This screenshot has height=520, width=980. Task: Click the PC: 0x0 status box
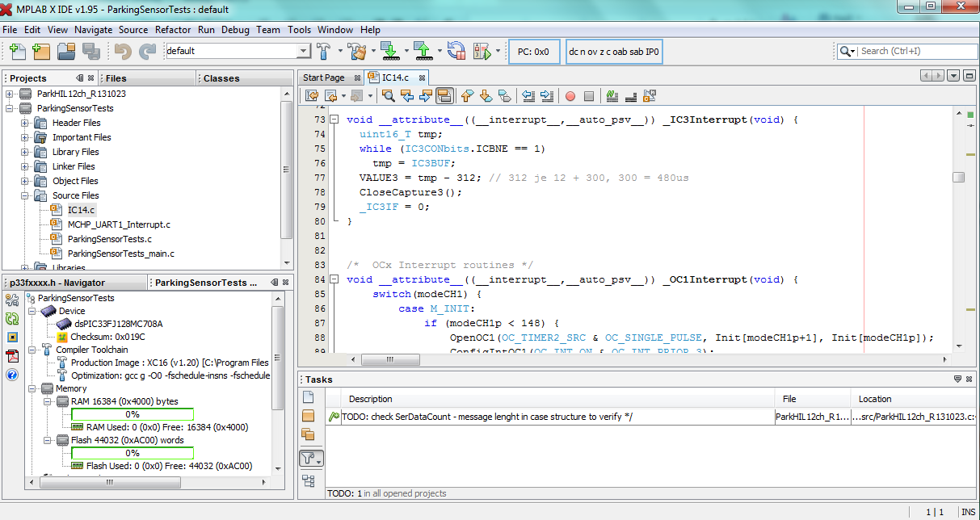tap(533, 51)
